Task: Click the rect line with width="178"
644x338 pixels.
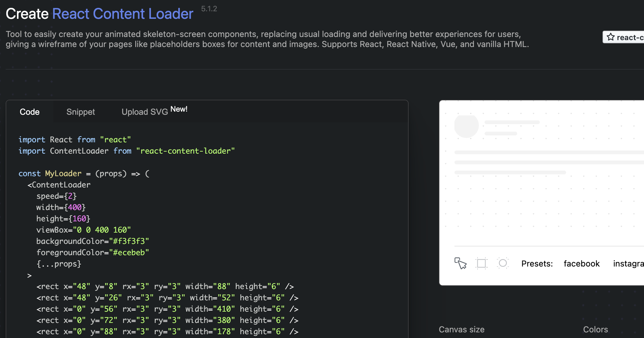Action: click(x=167, y=331)
